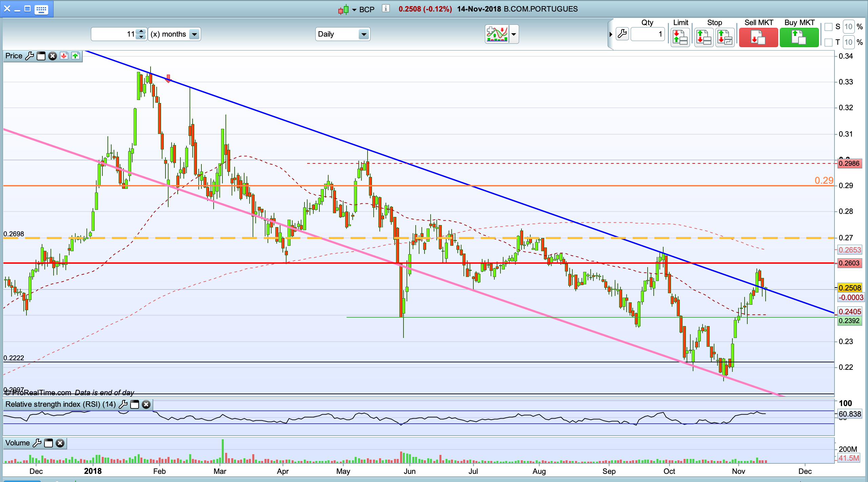Expand indicators chart dropdown arrow

[514, 34]
